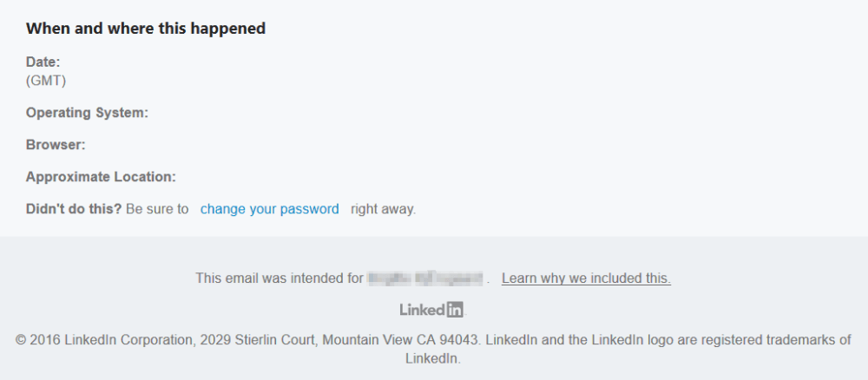Click the "Be sure to" text
This screenshot has width=868, height=380.
pos(157,209)
